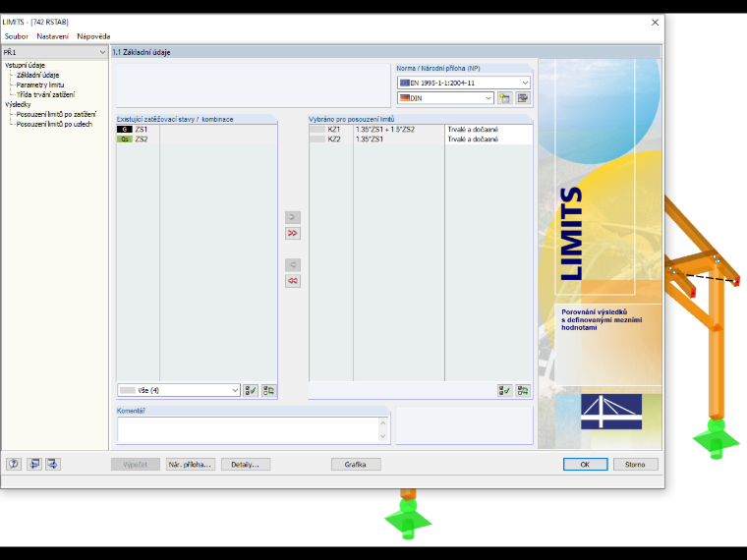Select Třída trvání zatížení tree item
The image size is (747, 560).
[45, 94]
